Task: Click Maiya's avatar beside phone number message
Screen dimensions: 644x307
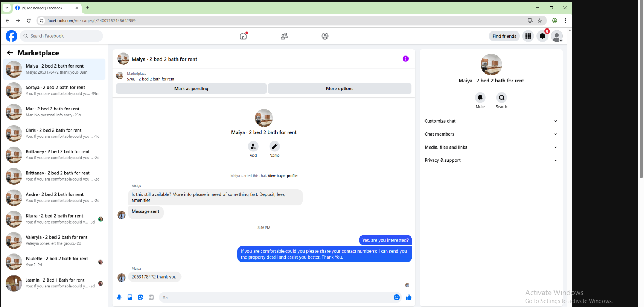Action: pyautogui.click(x=121, y=278)
